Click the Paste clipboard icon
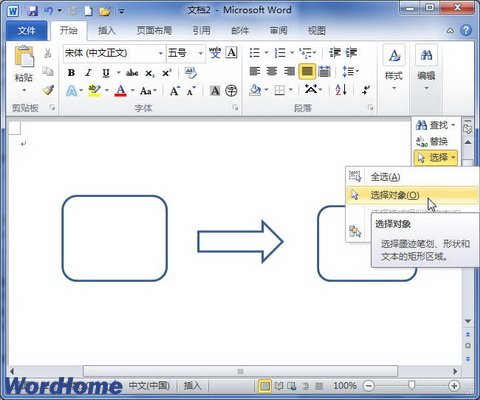 pyautogui.click(x=24, y=57)
